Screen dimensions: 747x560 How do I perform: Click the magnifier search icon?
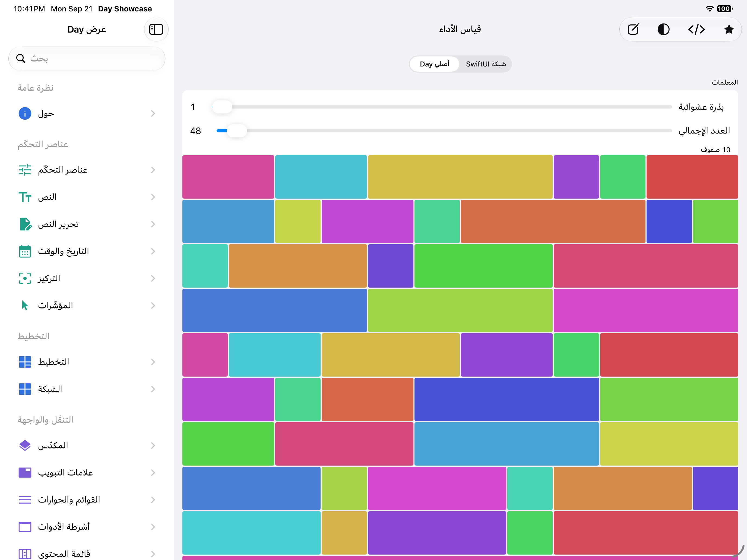(21, 59)
